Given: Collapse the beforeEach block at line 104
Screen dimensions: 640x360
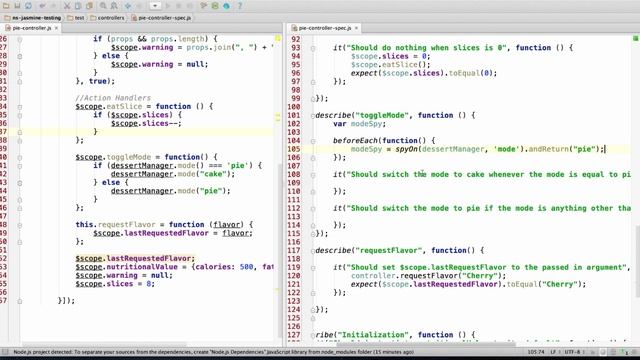Looking at the screenshot, I should 313,141.
